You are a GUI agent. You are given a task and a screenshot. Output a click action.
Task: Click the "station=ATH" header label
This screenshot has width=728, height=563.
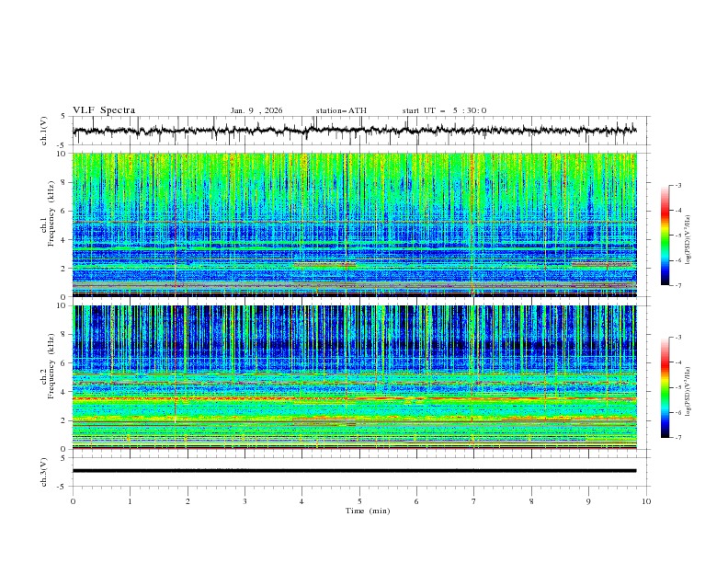coord(341,110)
